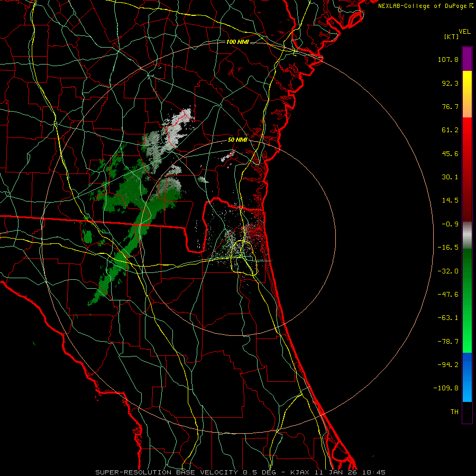
Task: Click the 76.7 velocity scale value
Action: point(450,106)
